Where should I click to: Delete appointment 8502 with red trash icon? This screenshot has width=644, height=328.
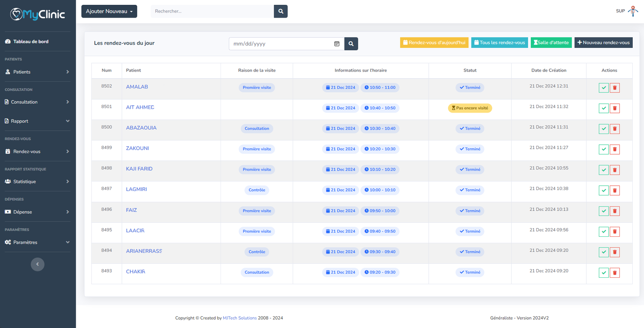pos(615,88)
